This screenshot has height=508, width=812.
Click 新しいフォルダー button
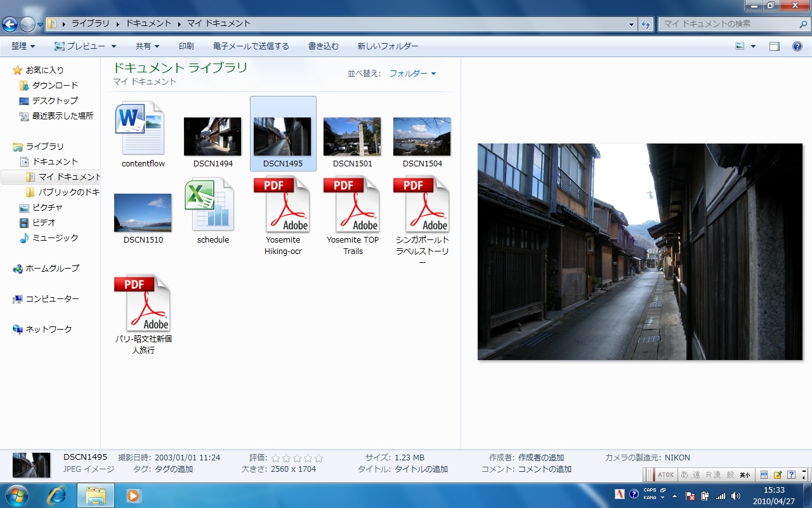click(388, 46)
